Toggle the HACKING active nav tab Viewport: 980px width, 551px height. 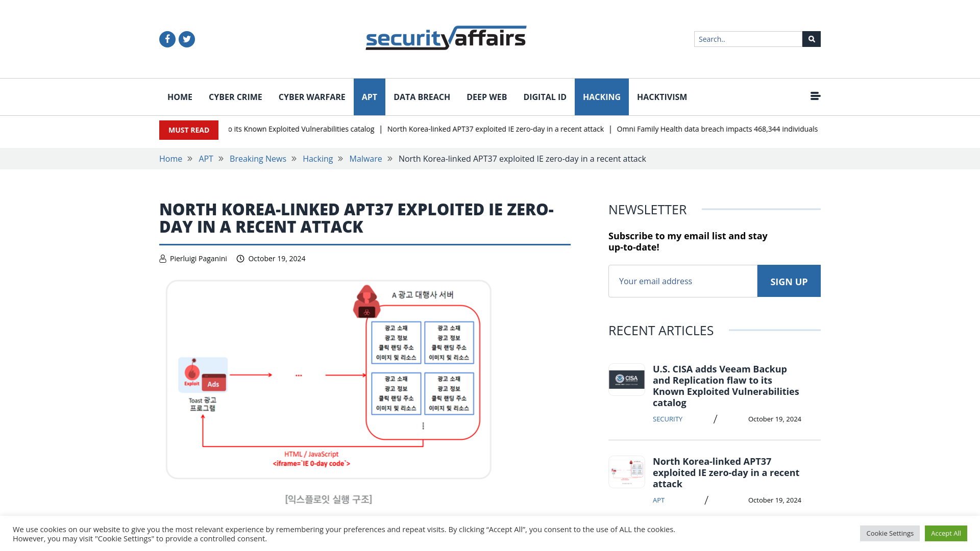[x=601, y=97]
